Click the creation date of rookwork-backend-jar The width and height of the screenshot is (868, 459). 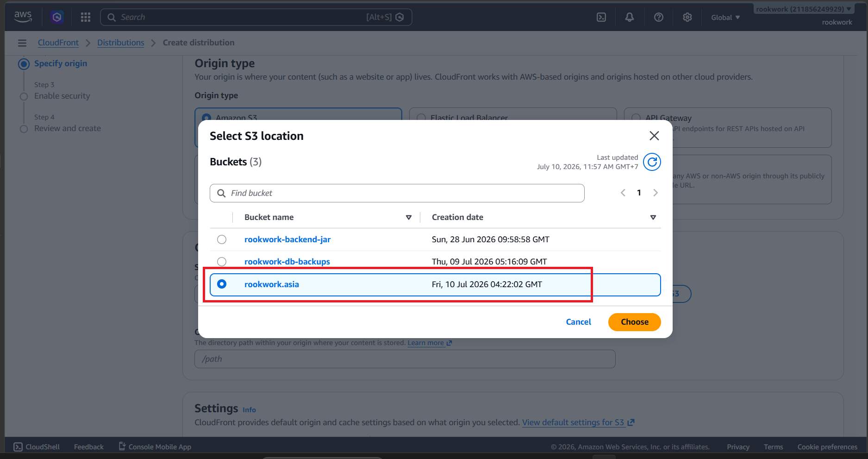[x=491, y=239]
